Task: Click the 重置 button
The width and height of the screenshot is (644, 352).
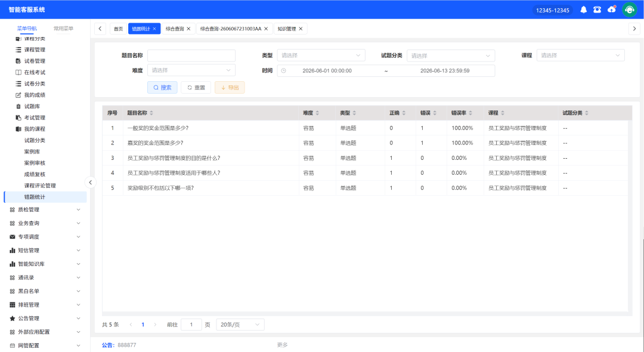Action: pos(196,88)
